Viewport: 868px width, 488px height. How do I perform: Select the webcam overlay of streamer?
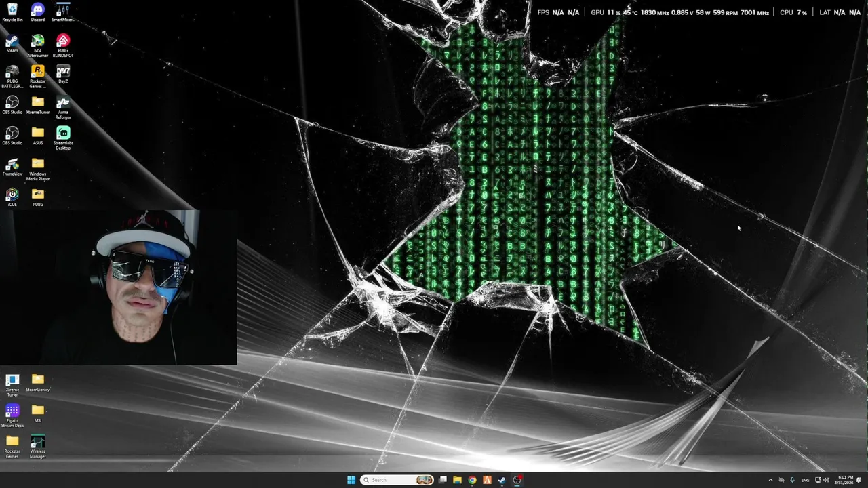119,287
